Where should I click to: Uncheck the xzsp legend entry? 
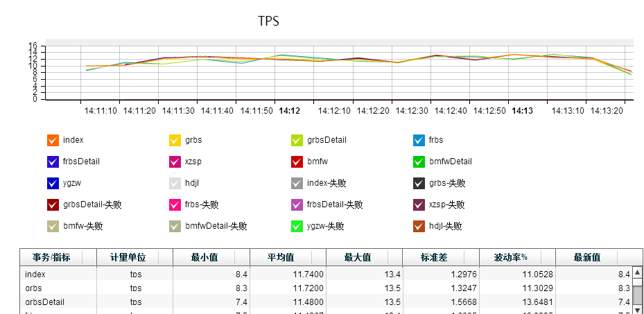[x=175, y=162]
